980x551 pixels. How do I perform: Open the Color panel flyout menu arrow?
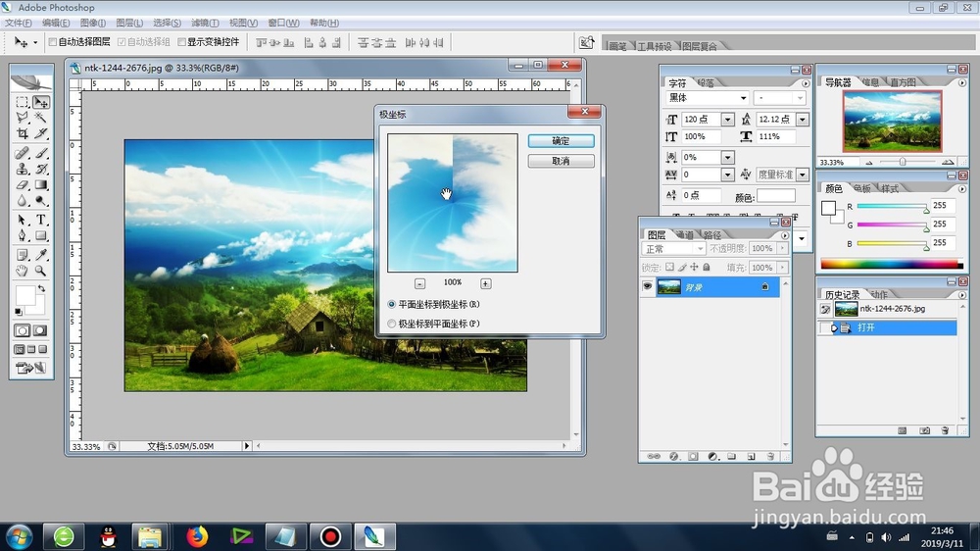point(962,189)
